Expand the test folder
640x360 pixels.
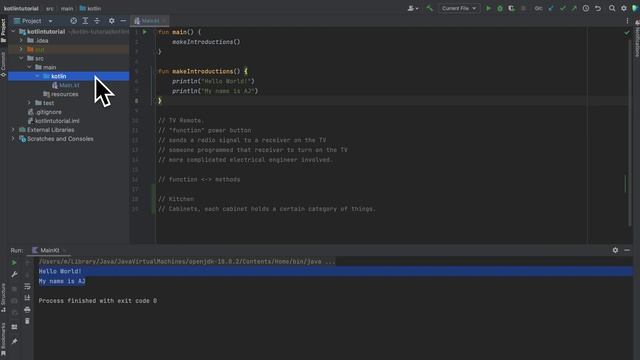point(29,103)
